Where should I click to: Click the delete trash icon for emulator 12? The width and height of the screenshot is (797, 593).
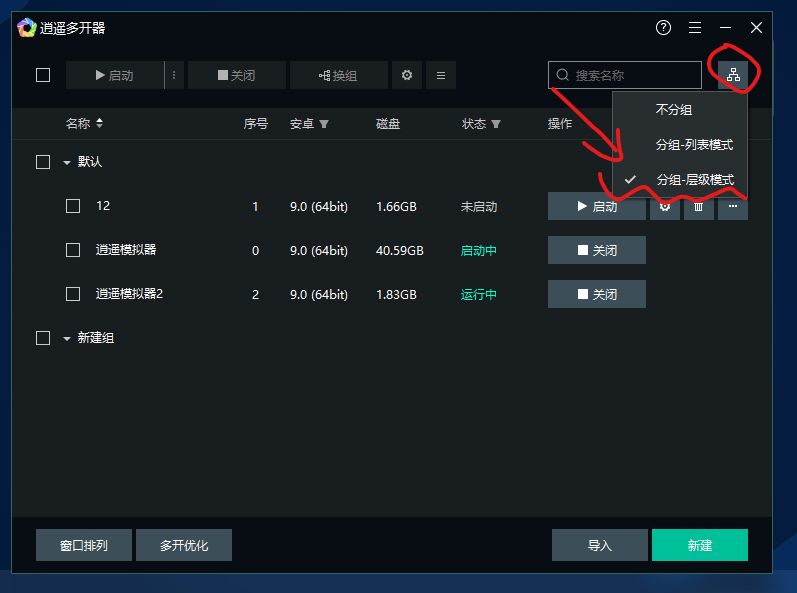699,207
